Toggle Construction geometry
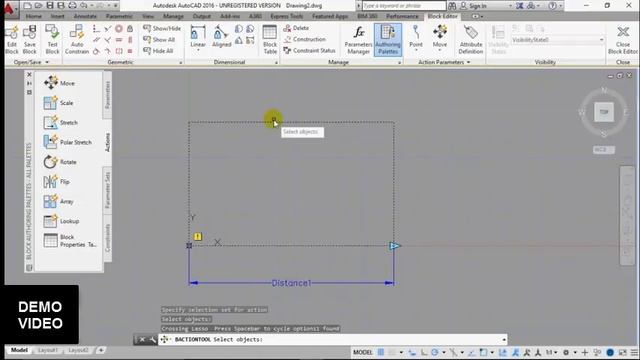The width and height of the screenshot is (640, 360). (x=305, y=39)
